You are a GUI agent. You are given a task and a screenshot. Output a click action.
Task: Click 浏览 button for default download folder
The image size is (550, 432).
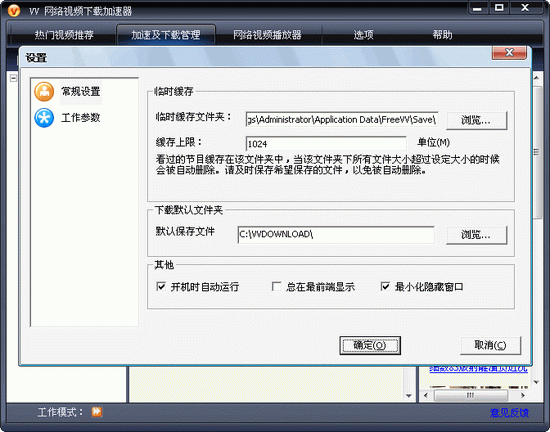point(476,235)
